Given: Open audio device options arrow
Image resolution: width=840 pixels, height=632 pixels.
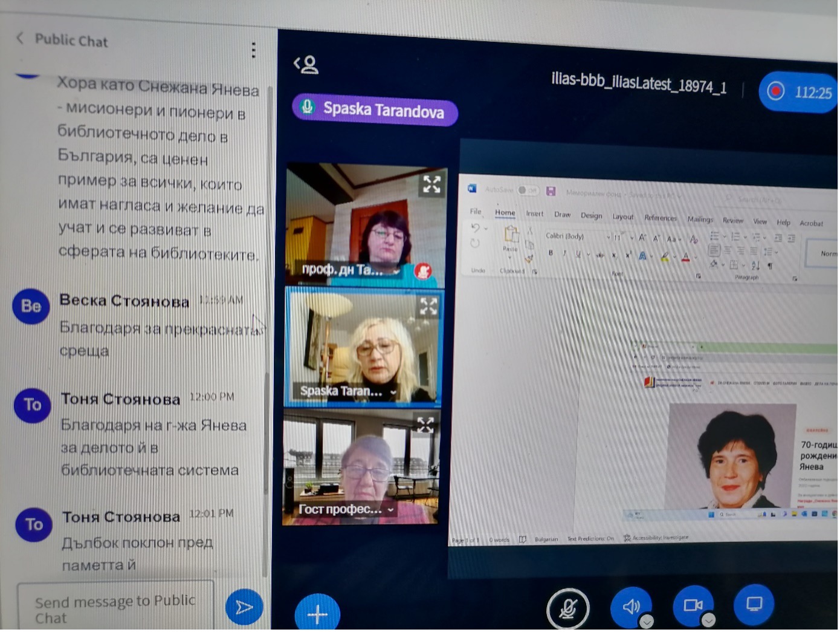Looking at the screenshot, I should tap(647, 621).
